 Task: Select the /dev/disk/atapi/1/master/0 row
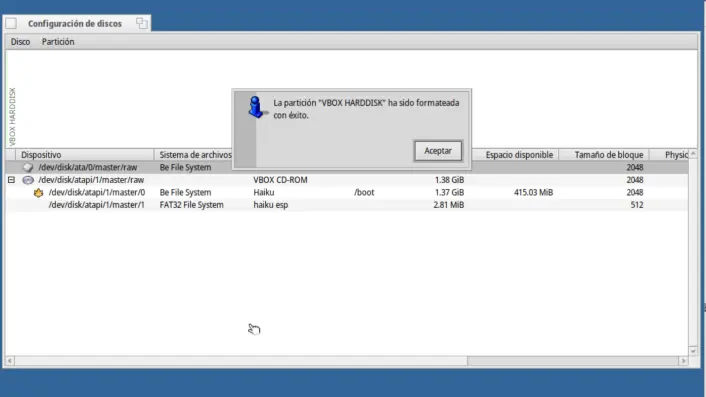347,193
